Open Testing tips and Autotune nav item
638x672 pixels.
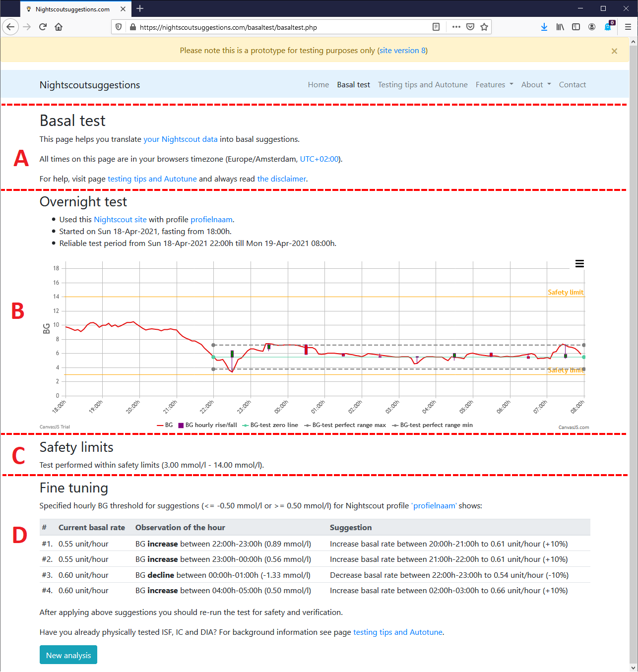(423, 85)
